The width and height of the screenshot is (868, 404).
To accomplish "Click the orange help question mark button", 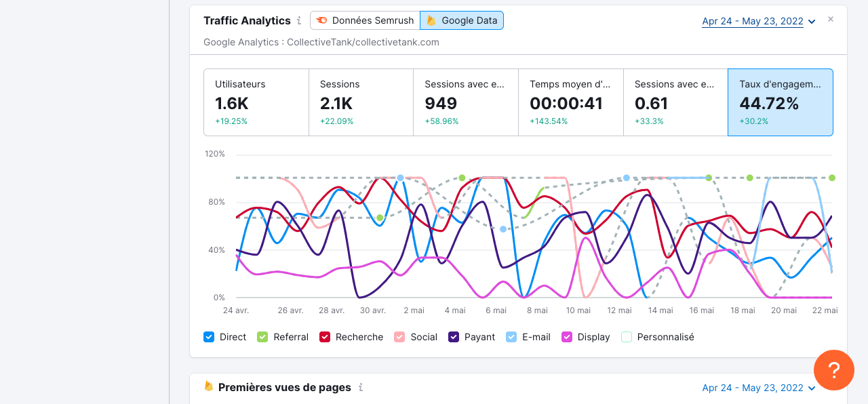I will [834, 370].
